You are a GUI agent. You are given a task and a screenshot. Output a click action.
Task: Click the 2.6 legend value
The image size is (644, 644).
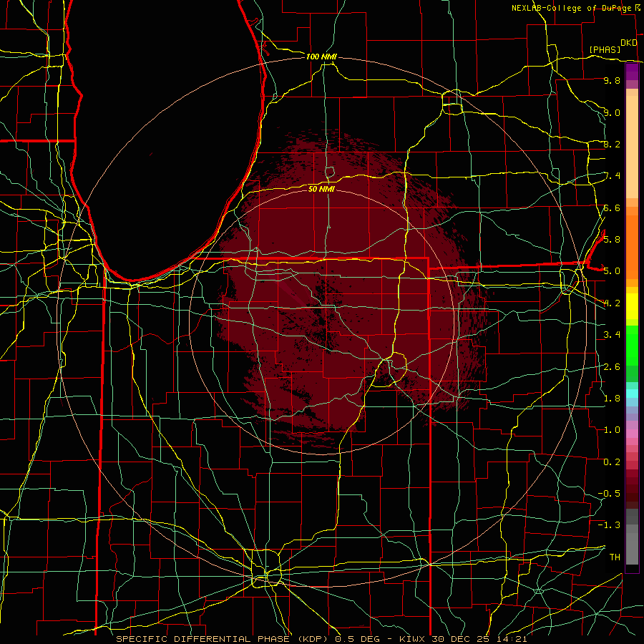(612, 366)
